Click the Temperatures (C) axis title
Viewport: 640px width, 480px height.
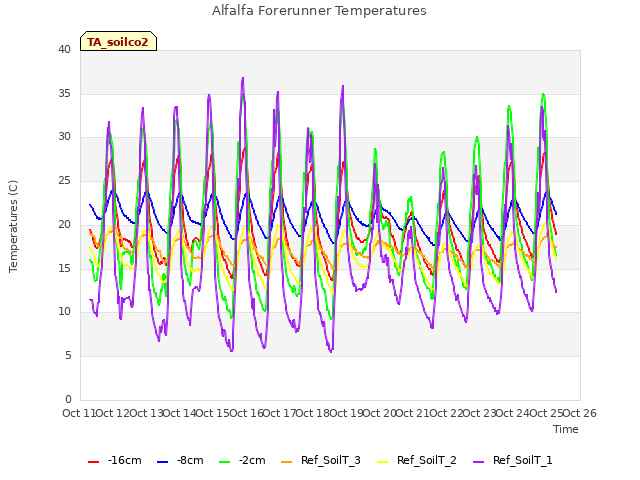tap(13, 226)
